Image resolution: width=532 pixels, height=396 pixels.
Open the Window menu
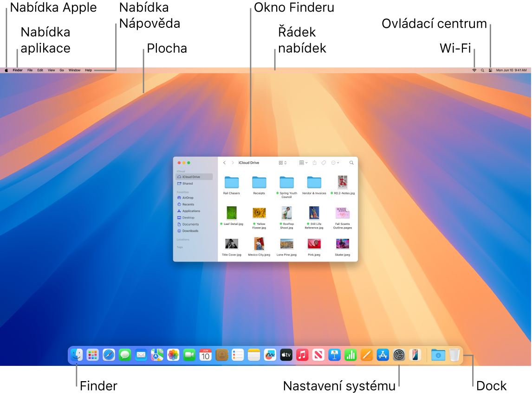point(74,70)
